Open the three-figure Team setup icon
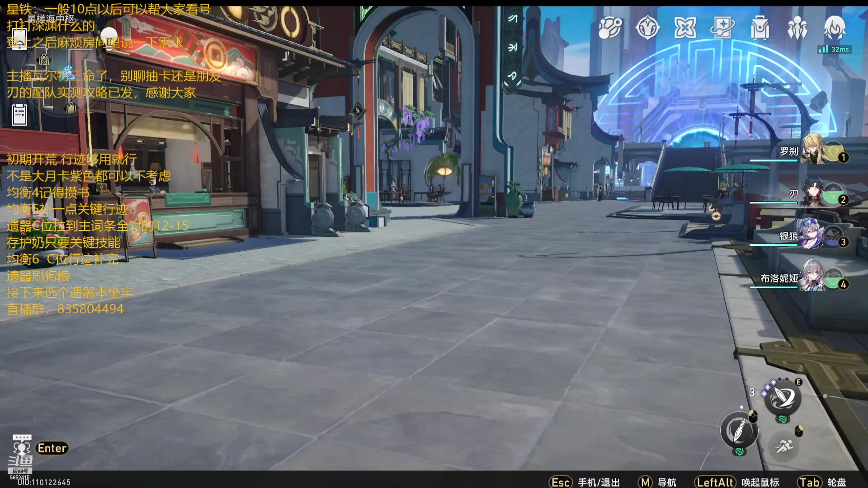 (x=797, y=28)
